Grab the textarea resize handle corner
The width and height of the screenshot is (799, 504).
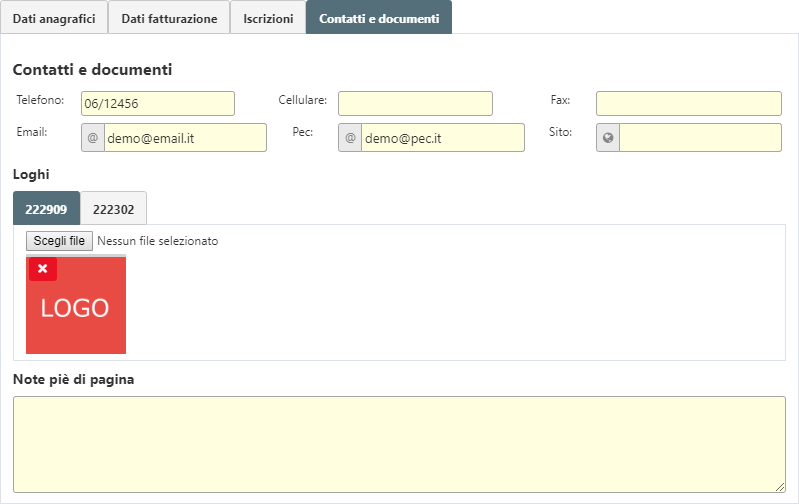(780, 486)
